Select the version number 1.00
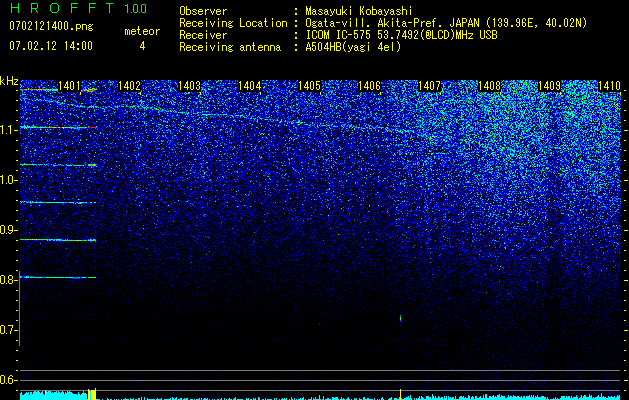 tap(135, 8)
